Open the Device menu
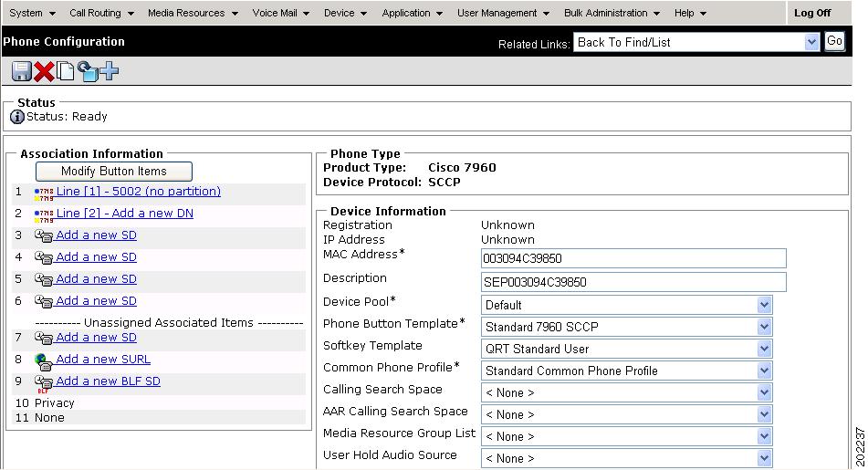The height and width of the screenshot is (470, 868). coord(345,13)
